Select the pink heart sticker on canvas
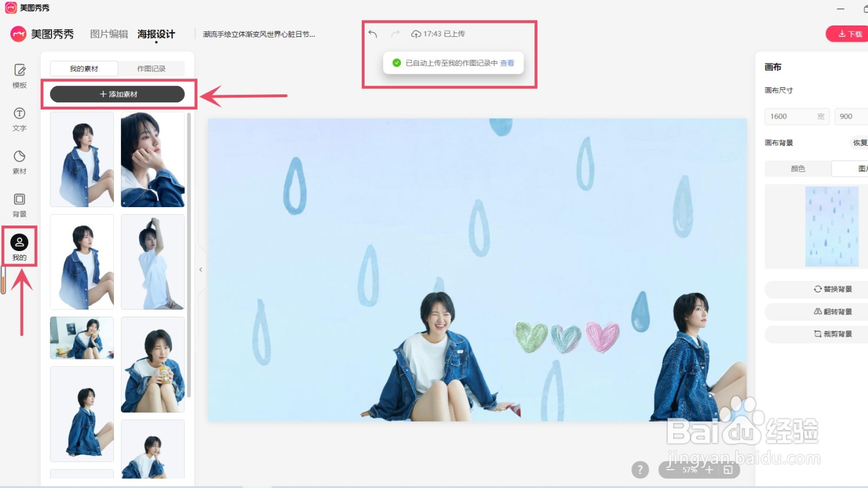 (602, 336)
